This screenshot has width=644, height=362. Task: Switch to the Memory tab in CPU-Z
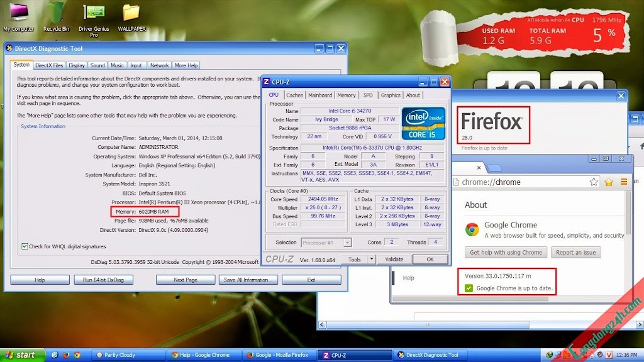pos(347,96)
